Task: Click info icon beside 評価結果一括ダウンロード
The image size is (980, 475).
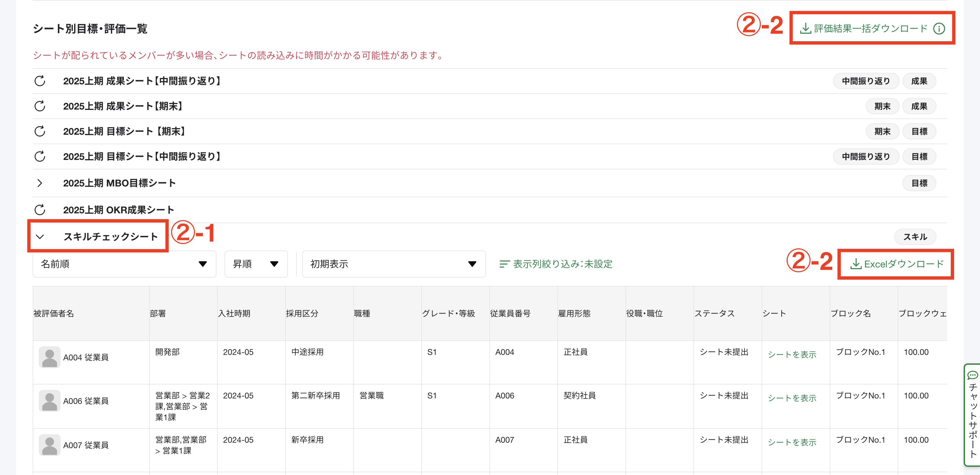Action: click(938, 29)
